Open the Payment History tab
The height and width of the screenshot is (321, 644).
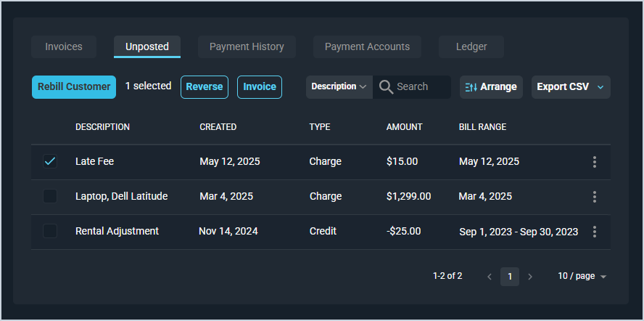coord(247,47)
